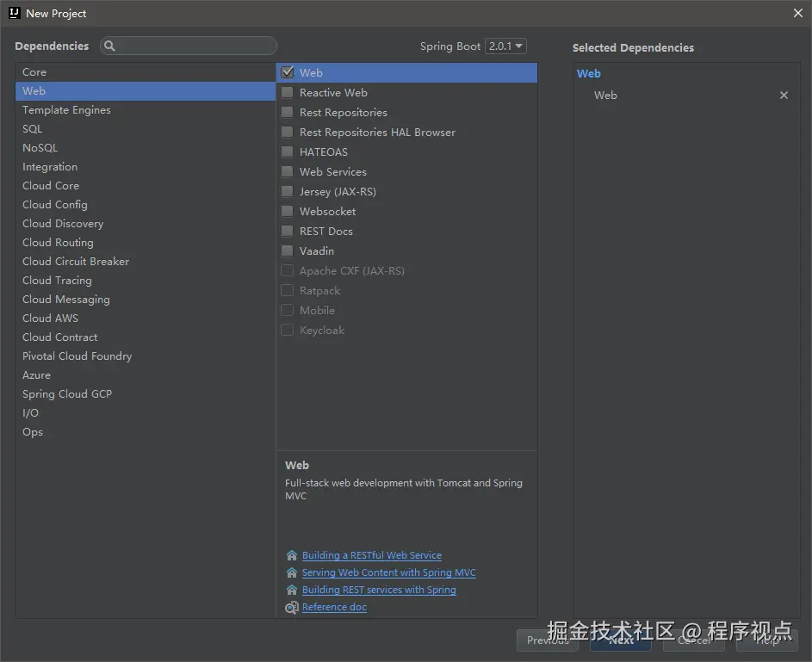Close the New Project dialog

[x=798, y=13]
